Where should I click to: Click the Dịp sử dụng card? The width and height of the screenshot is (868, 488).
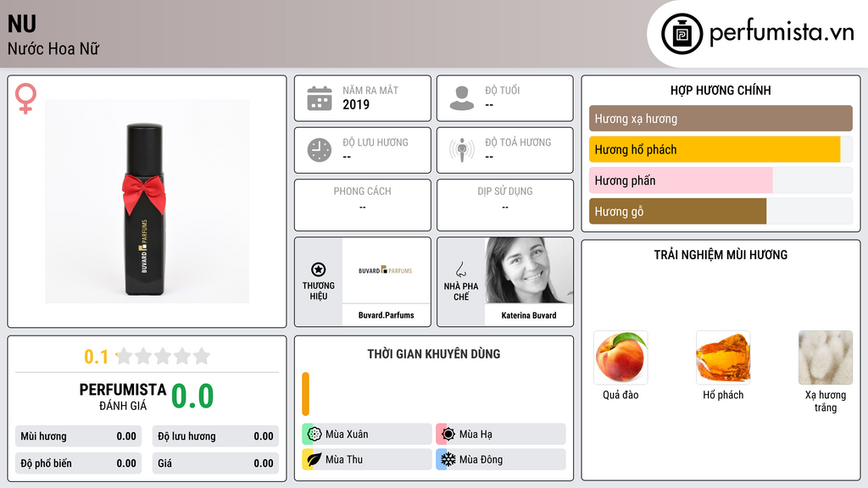(505, 205)
